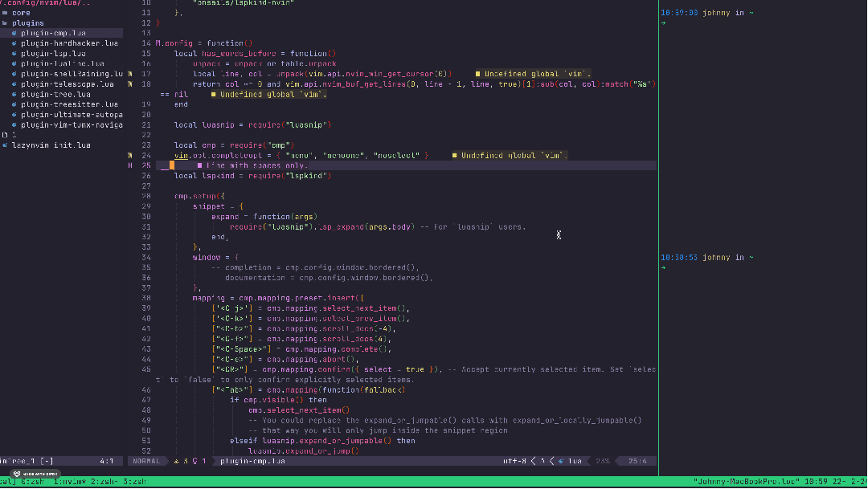Screen dimensions: 868x489
Task: Click the warning sign on line 24
Action: point(130,155)
